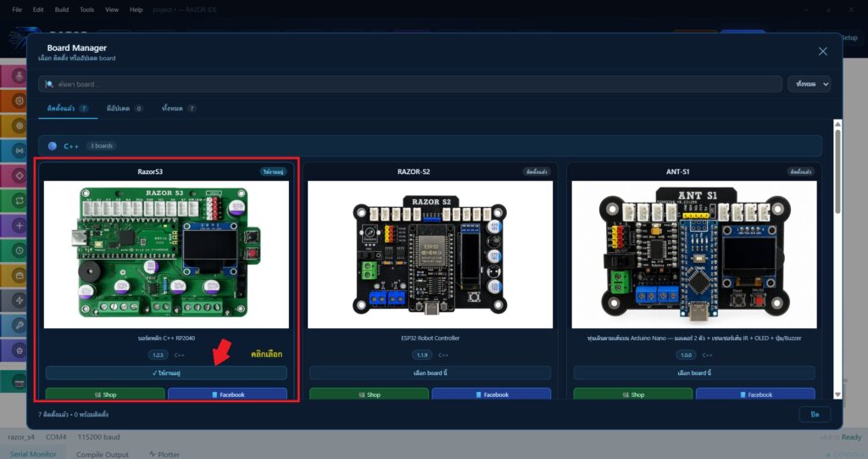Image resolution: width=868 pixels, height=459 pixels.
Task: Open the Serial Monitor tab in main window
Action: click(x=33, y=454)
